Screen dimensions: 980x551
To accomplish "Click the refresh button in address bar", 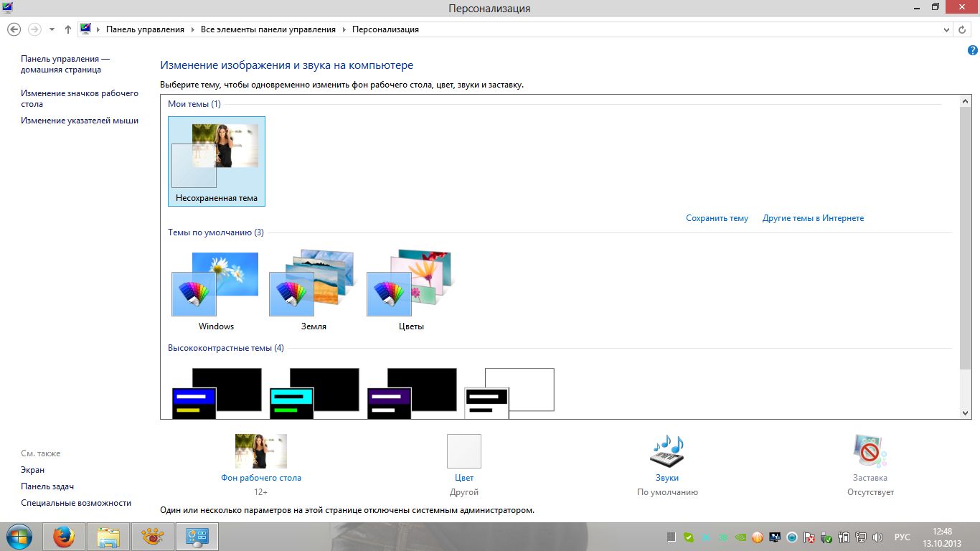I will (963, 29).
